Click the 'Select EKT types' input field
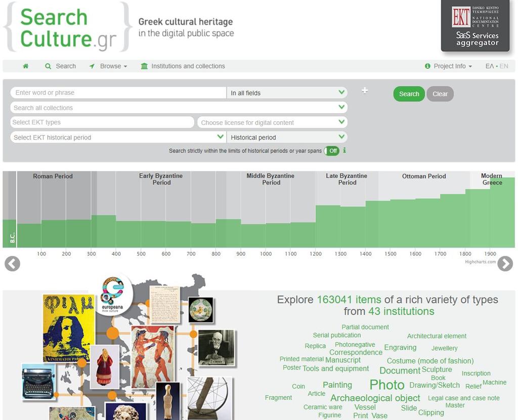 (102, 122)
